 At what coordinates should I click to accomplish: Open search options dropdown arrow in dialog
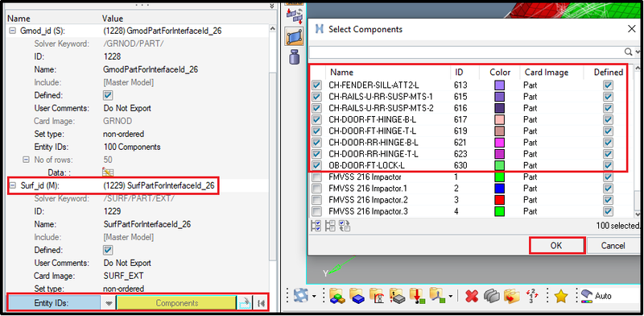638,52
